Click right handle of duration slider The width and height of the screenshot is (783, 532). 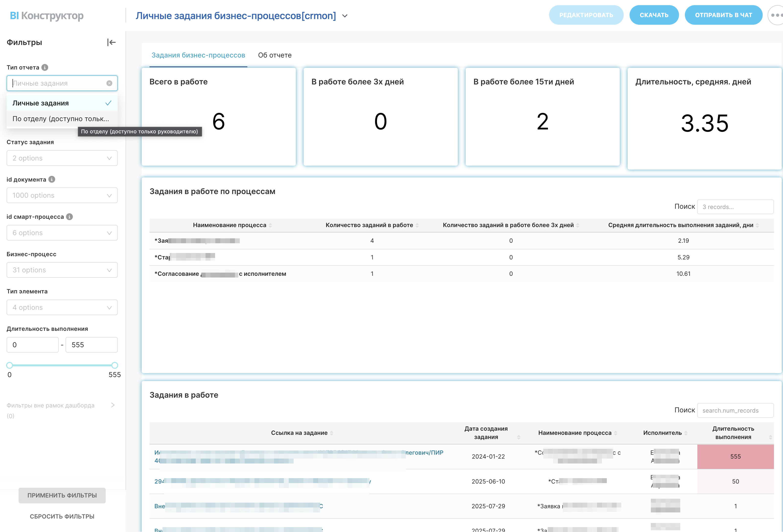tap(115, 365)
